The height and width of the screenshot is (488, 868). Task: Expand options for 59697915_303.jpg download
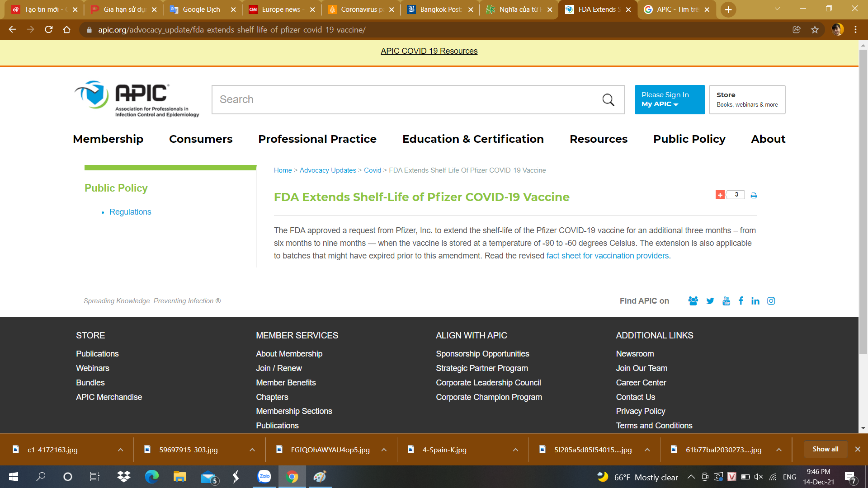coord(252,450)
